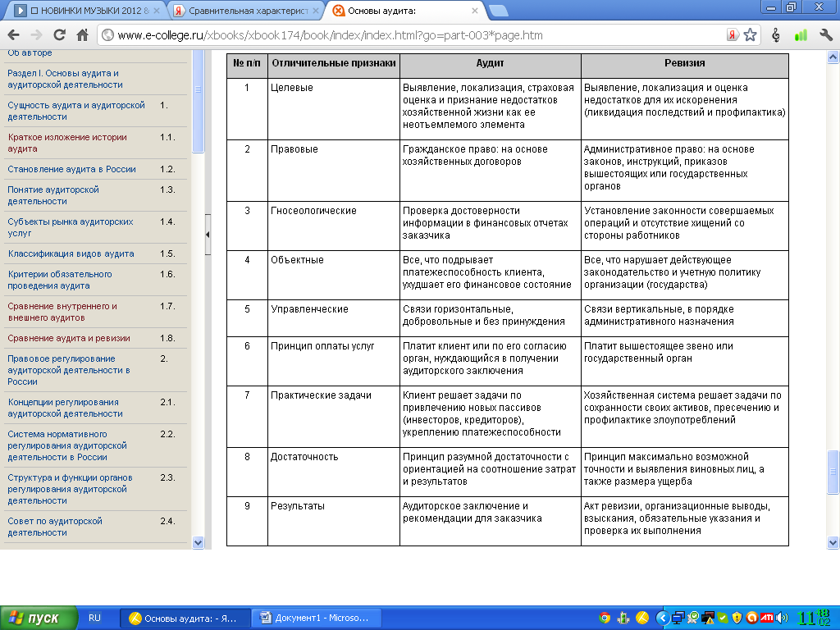Viewport: 840px width, 630px height.
Task: Click main content scrollbar up arrow
Action: click(x=833, y=57)
